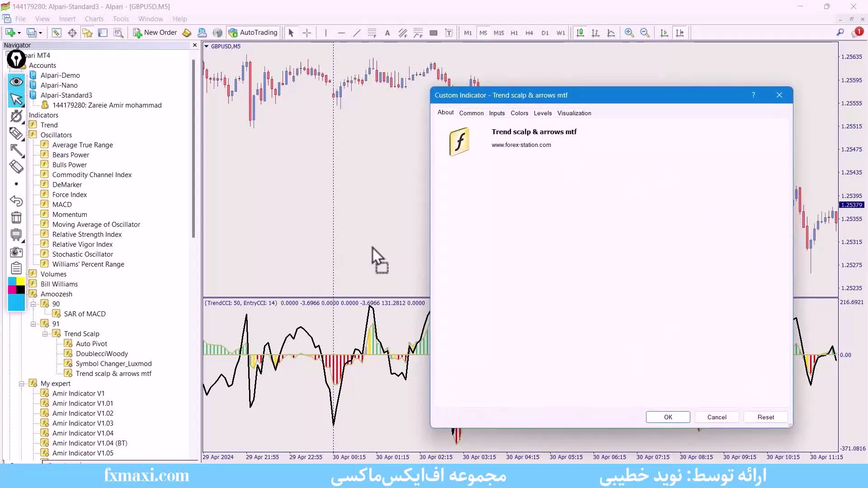The image size is (868, 488).
Task: Click OK to apply indicator settings
Action: click(x=668, y=417)
